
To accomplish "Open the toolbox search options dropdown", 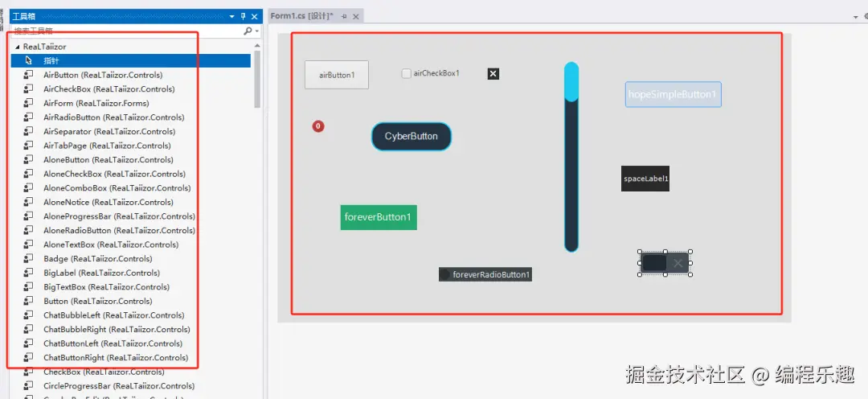I will pos(257,31).
